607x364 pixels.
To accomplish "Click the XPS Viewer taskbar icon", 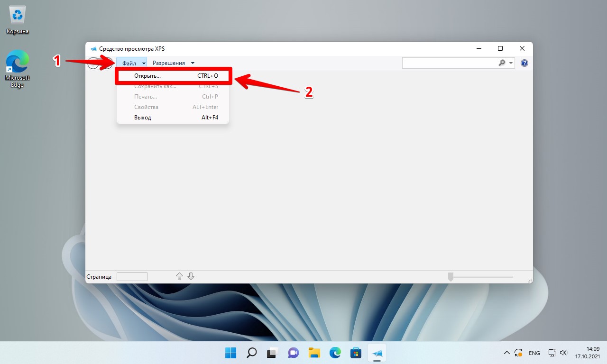I will click(377, 353).
